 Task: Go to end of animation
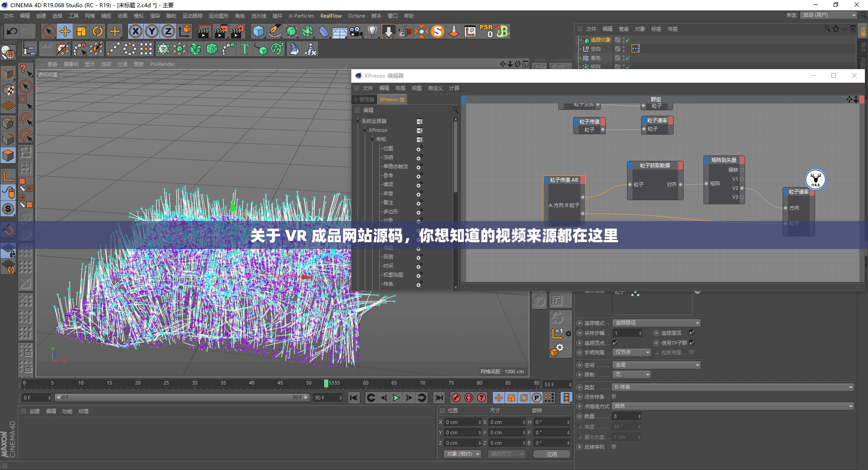pyautogui.click(x=439, y=398)
